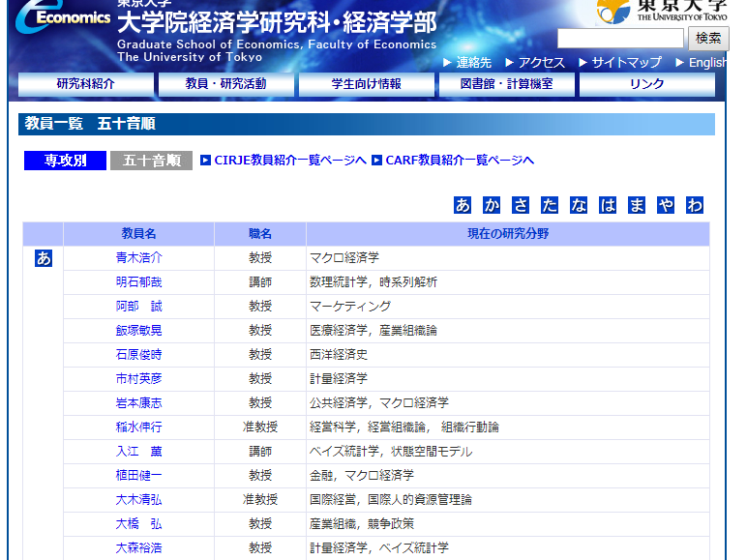Jump to ま index button
The image size is (747, 560).
(x=637, y=205)
